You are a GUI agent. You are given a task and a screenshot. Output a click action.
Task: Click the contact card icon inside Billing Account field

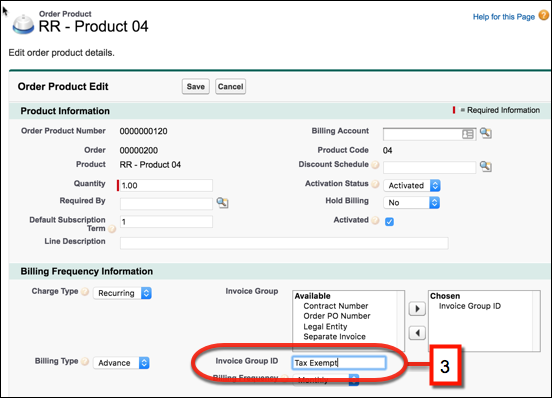468,134
